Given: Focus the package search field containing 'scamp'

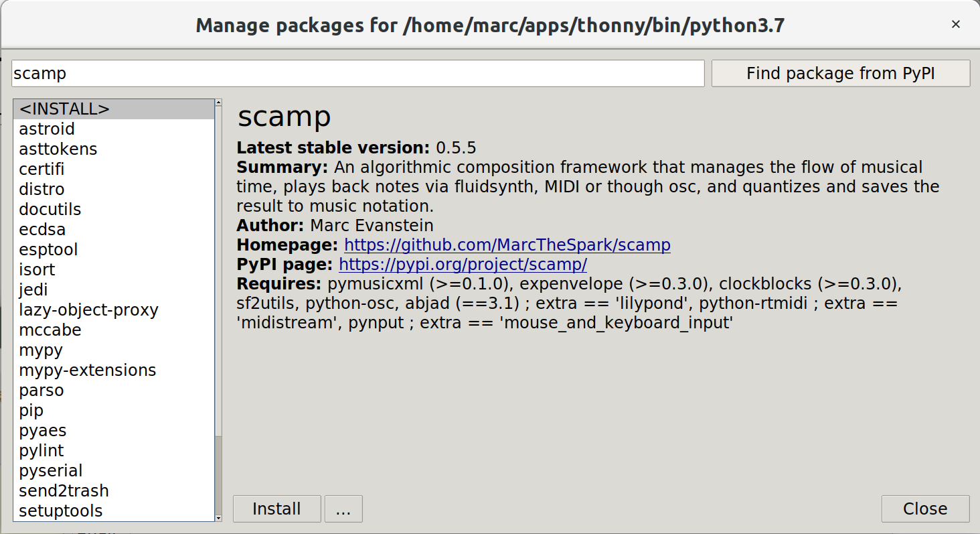Looking at the screenshot, I should [357, 73].
